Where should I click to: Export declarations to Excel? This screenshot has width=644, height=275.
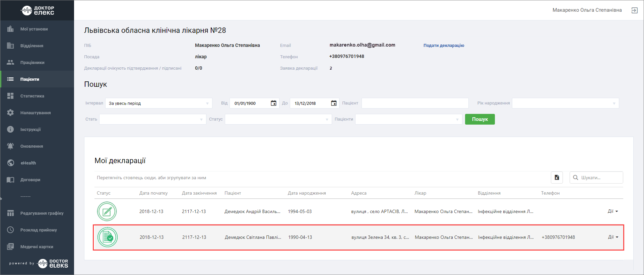point(557,178)
